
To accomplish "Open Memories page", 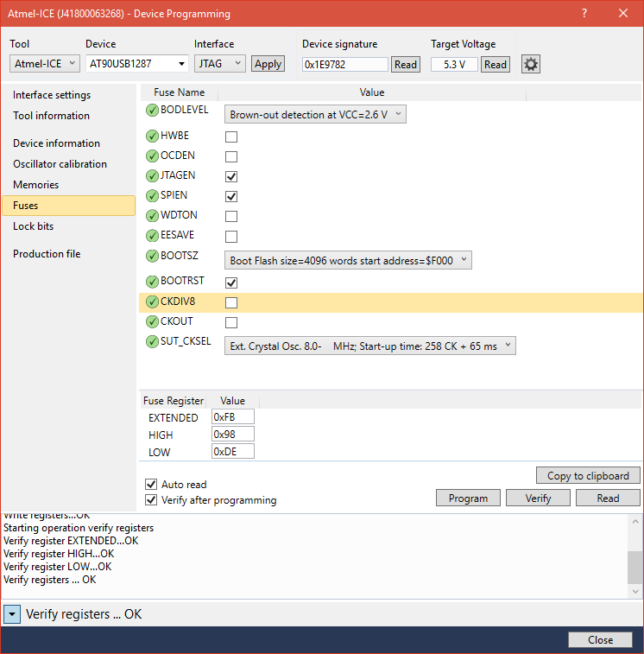I will pyautogui.click(x=36, y=185).
